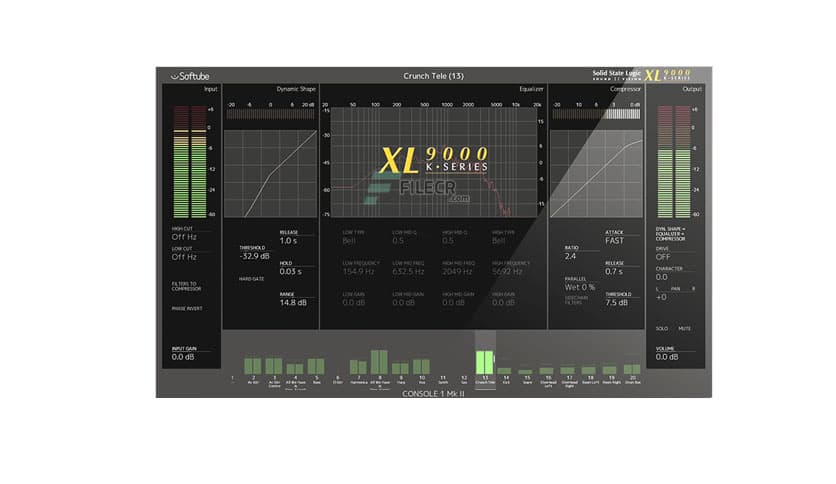Select highlighted channel 13 Crunch Tele meter

485,362
